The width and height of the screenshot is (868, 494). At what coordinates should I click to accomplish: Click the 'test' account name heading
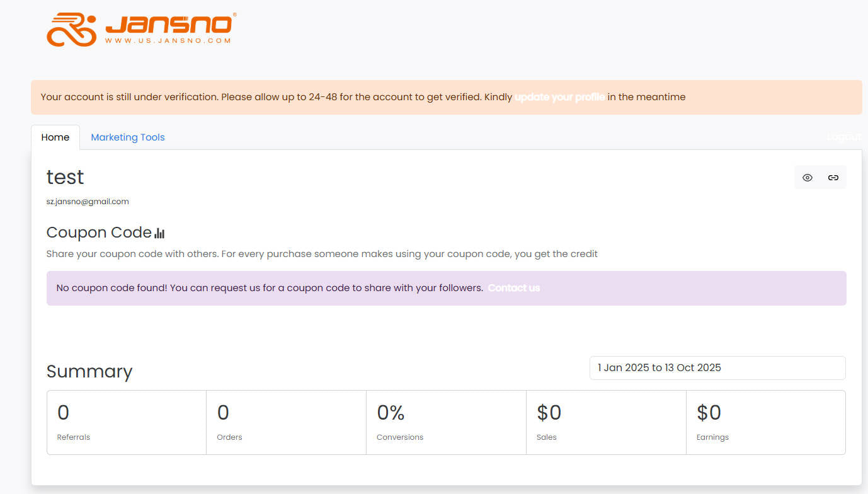tap(65, 177)
